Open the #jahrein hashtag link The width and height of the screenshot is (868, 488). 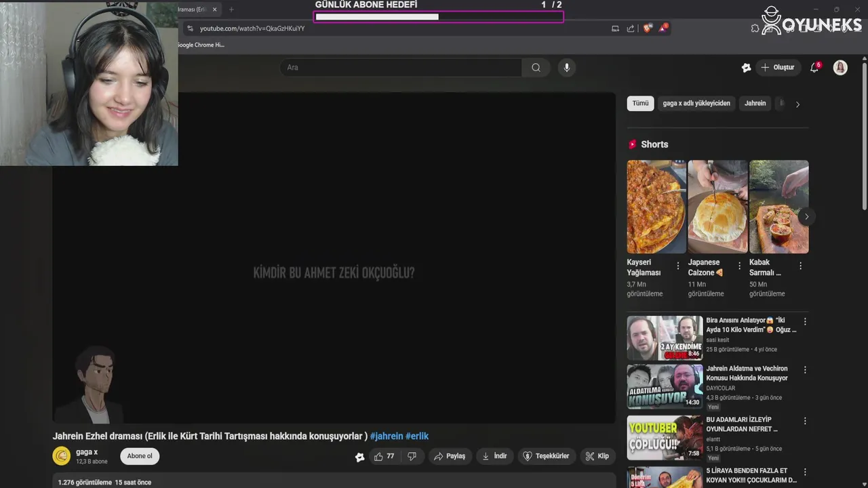pos(387,436)
